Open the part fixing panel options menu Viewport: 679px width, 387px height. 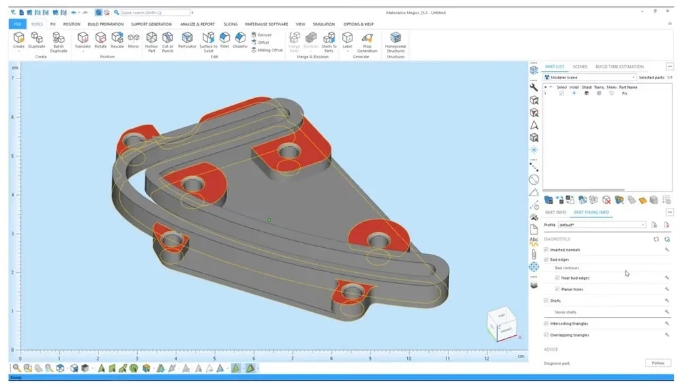pyautogui.click(x=670, y=213)
